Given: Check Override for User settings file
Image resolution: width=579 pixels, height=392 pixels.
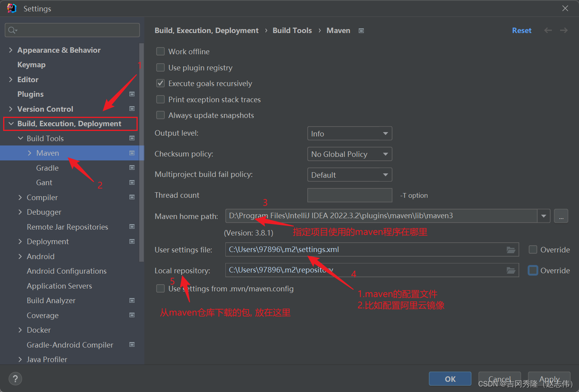Looking at the screenshot, I should pos(533,250).
